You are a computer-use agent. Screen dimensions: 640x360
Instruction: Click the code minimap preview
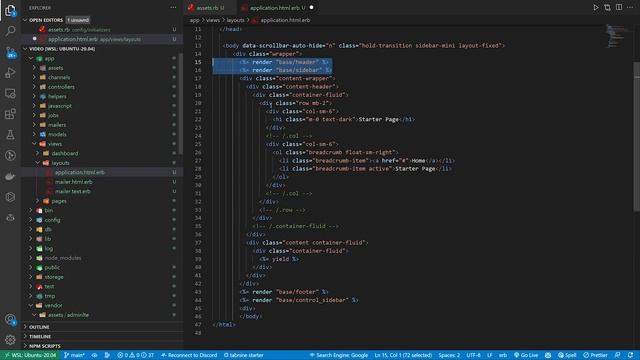617,37
